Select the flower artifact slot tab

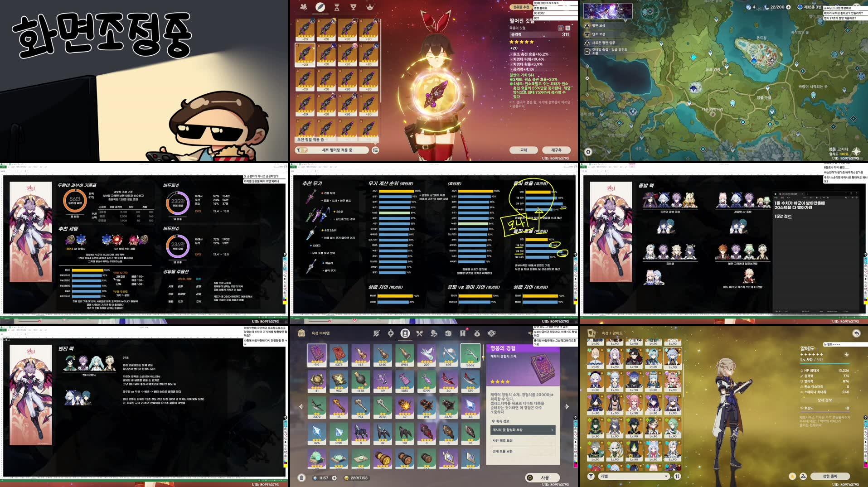(x=303, y=7)
